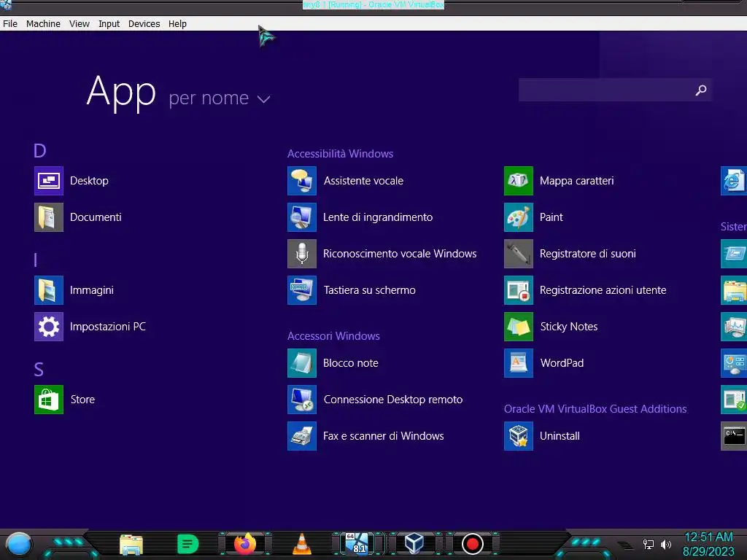Open the View menu
The width and height of the screenshot is (747, 560).
(79, 24)
